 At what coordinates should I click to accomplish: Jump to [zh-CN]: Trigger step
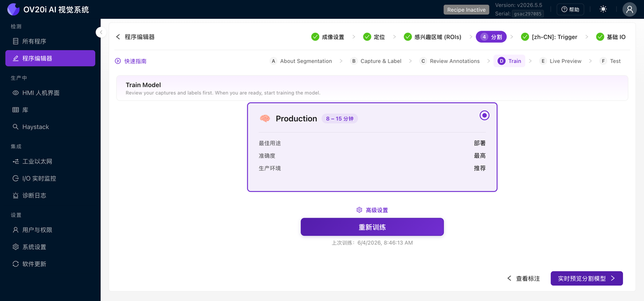tap(549, 37)
